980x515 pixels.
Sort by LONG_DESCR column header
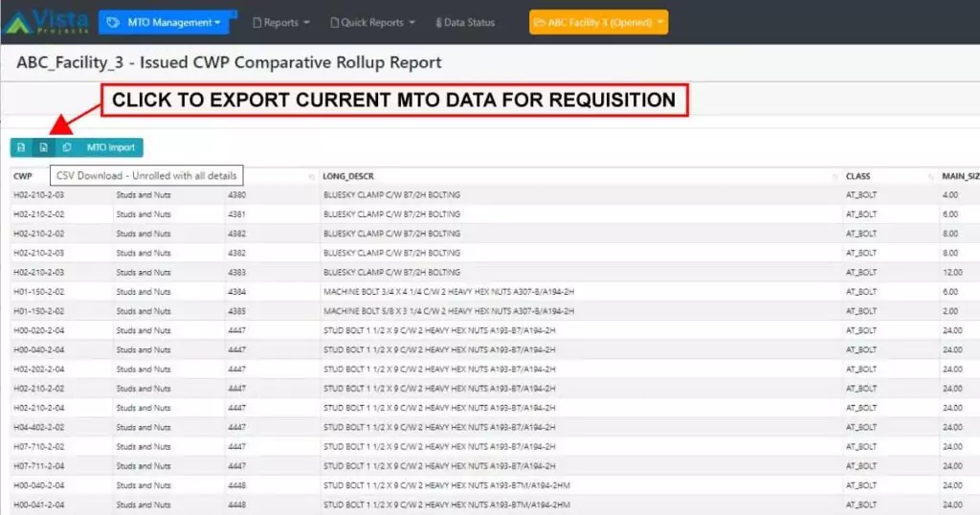tap(348, 176)
